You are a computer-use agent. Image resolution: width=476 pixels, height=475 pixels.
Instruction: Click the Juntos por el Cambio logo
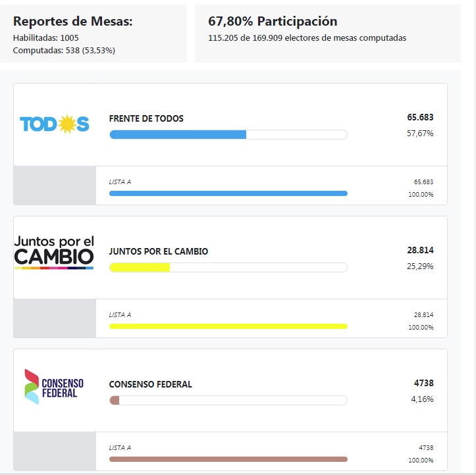click(x=54, y=251)
